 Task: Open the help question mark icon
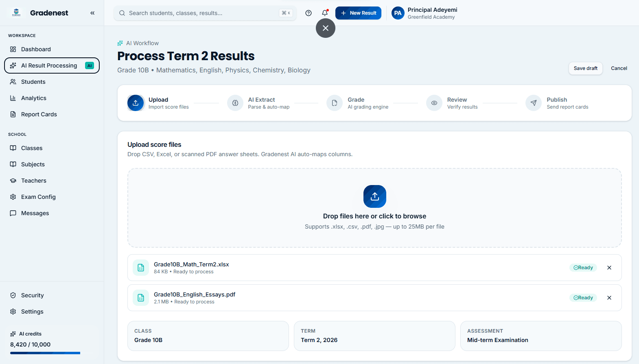pyautogui.click(x=309, y=13)
